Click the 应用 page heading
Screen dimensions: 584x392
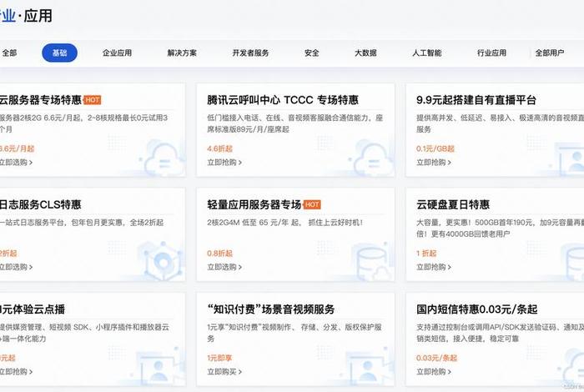38,16
